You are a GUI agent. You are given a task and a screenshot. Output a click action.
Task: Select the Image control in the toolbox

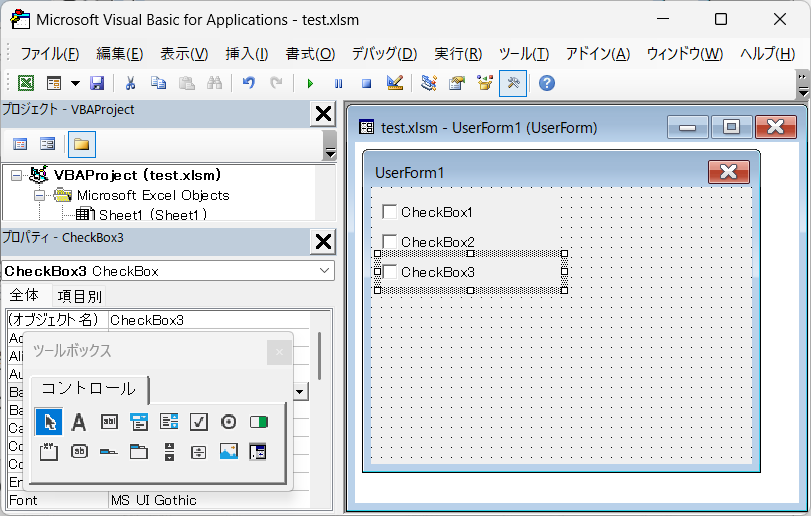point(228,452)
